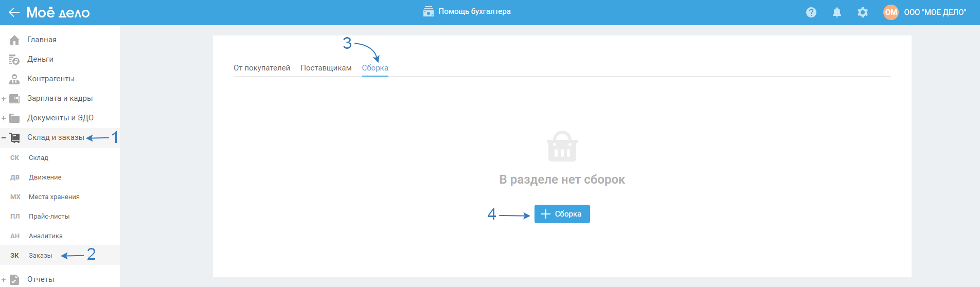The height and width of the screenshot is (287, 980).
Task: Expand the Документы и ЭДО section
Action: (x=4, y=118)
